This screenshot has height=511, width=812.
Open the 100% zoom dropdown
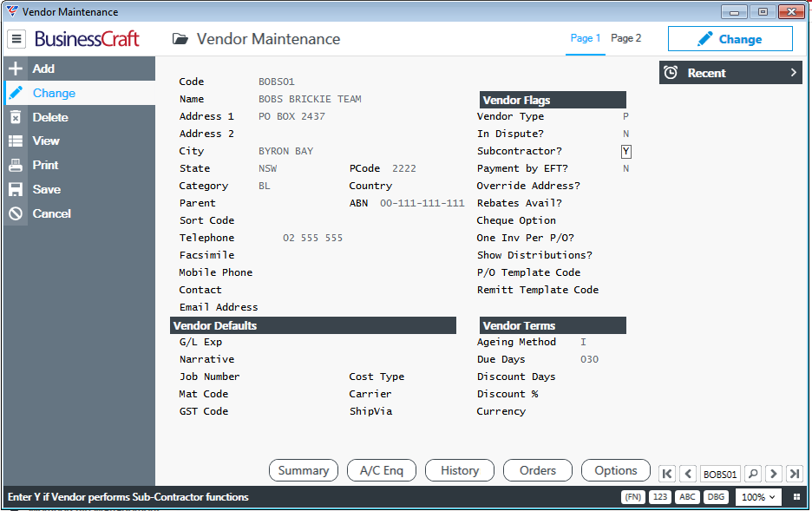(758, 497)
